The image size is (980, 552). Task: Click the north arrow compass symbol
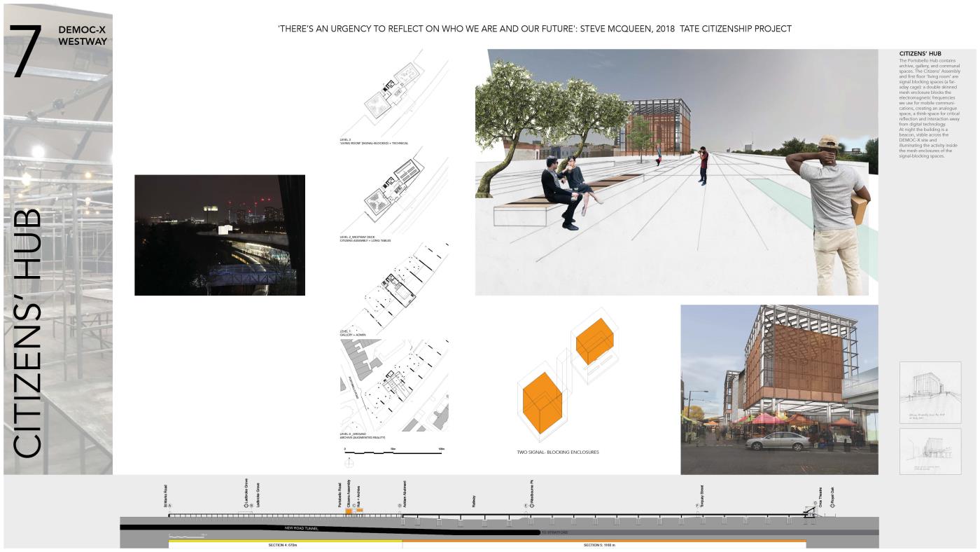point(348,463)
